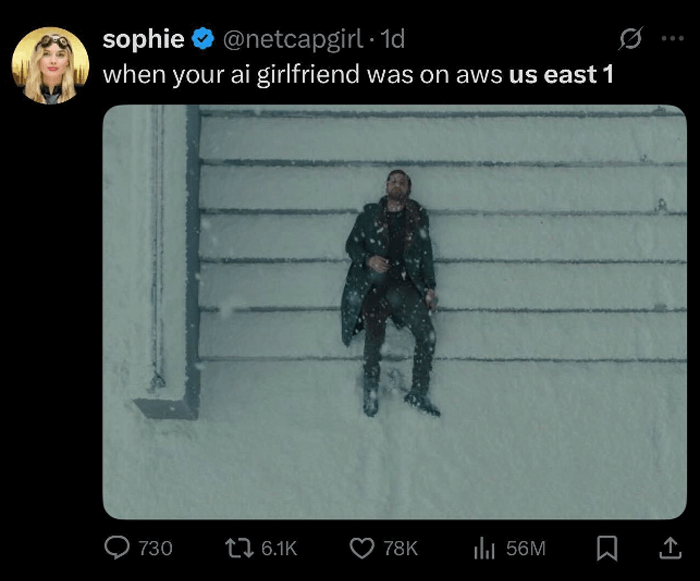Image resolution: width=700 pixels, height=581 pixels.
Task: Click the blue verified checkmark badge
Action: [203, 38]
